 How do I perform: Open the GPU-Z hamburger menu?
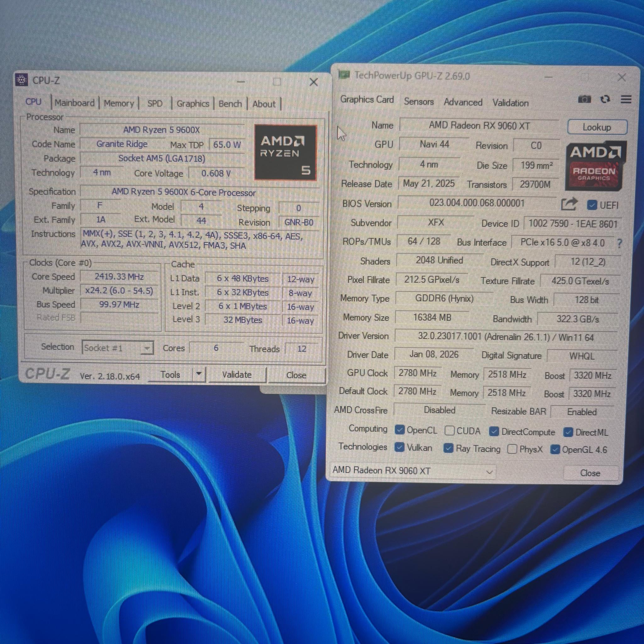click(x=626, y=99)
